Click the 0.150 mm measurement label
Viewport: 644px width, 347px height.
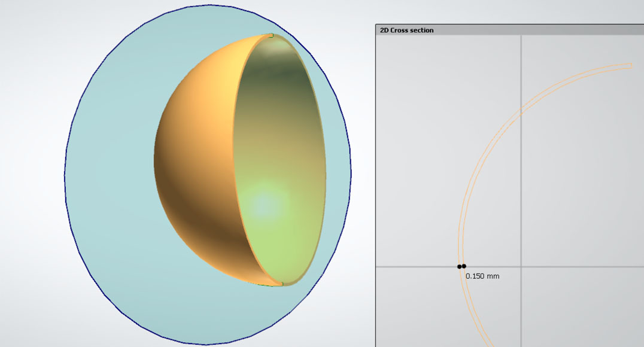pos(482,276)
